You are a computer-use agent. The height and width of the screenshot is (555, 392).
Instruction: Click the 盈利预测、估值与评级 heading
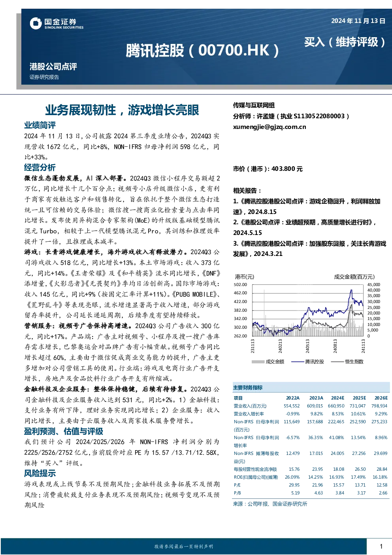click(64, 431)
